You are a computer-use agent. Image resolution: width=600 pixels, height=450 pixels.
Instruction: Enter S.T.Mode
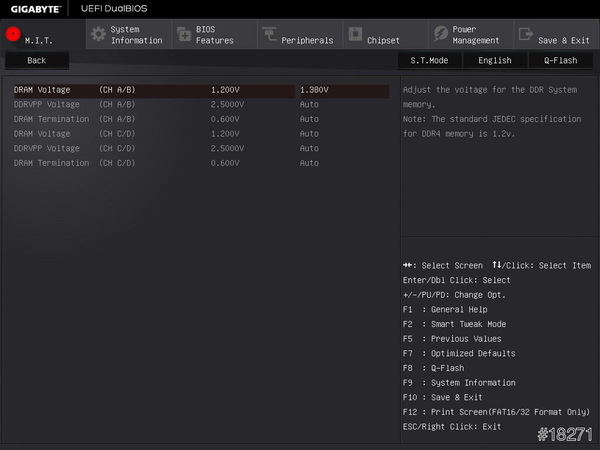[429, 60]
